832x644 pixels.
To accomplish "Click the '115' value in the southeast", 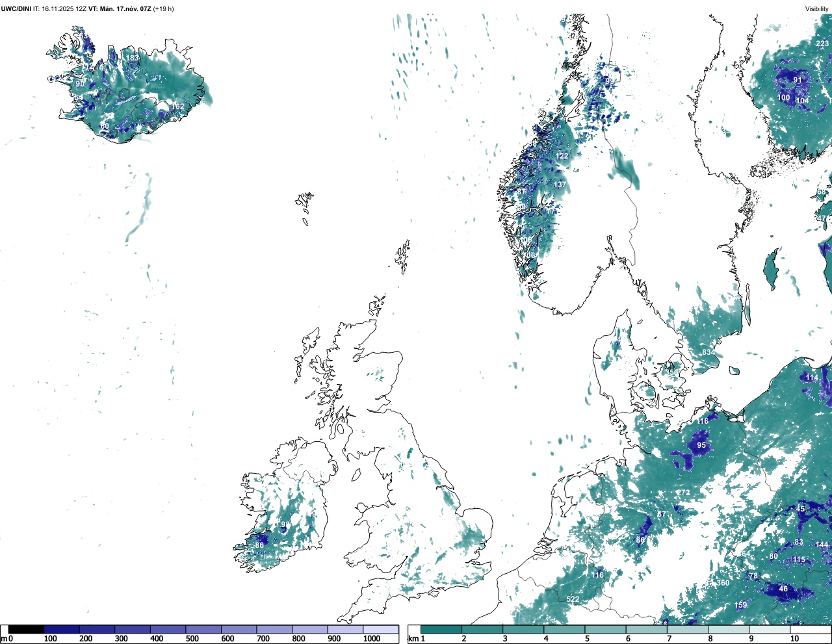I will tap(799, 560).
